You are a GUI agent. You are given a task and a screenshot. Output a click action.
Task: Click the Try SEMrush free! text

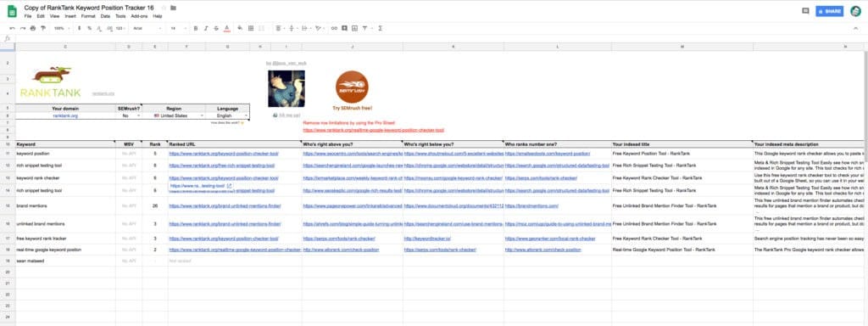pos(352,109)
